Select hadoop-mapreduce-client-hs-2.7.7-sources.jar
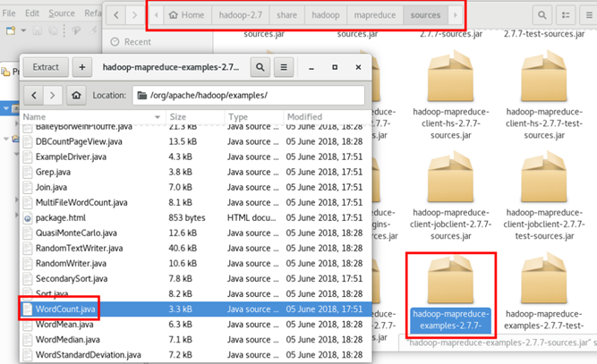The height and width of the screenshot is (364, 597). tap(451, 96)
